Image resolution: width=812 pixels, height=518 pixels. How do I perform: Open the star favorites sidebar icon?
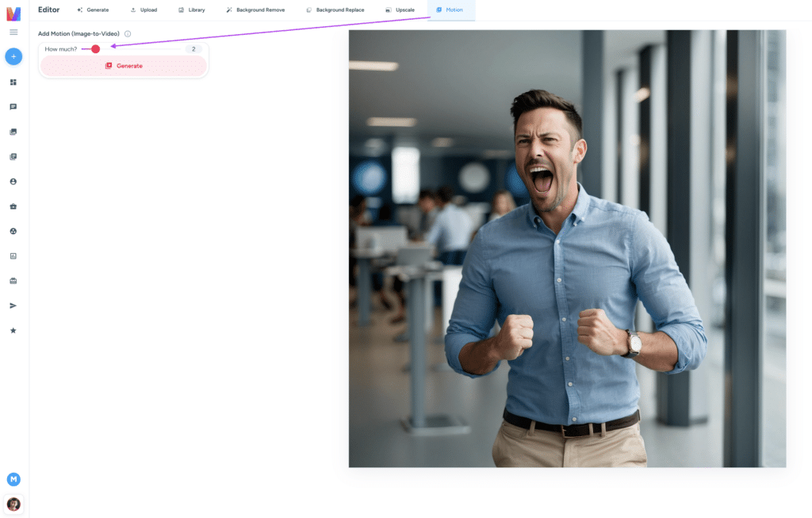(13, 331)
